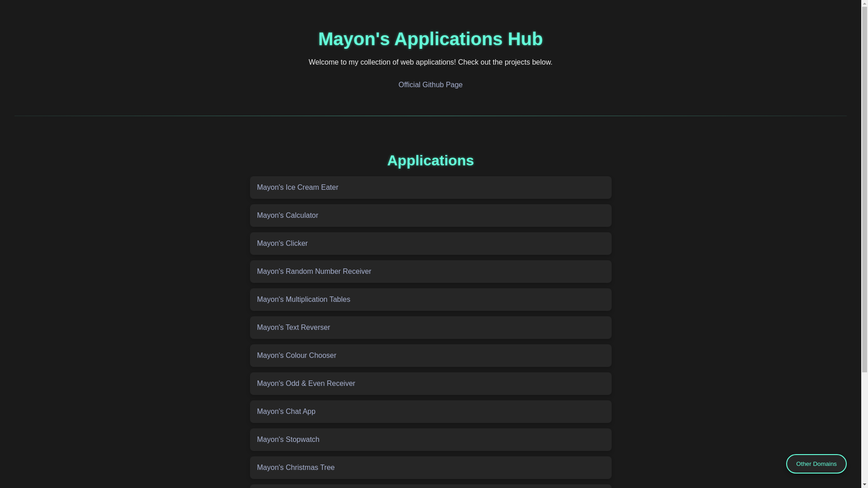
Task: Click the Mayon's Applications Hub heading
Action: [430, 39]
